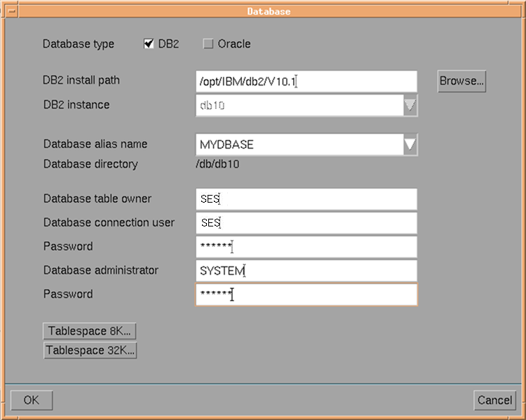Click the DB2 instance db10 field
This screenshot has width=526, height=420.
click(x=298, y=106)
